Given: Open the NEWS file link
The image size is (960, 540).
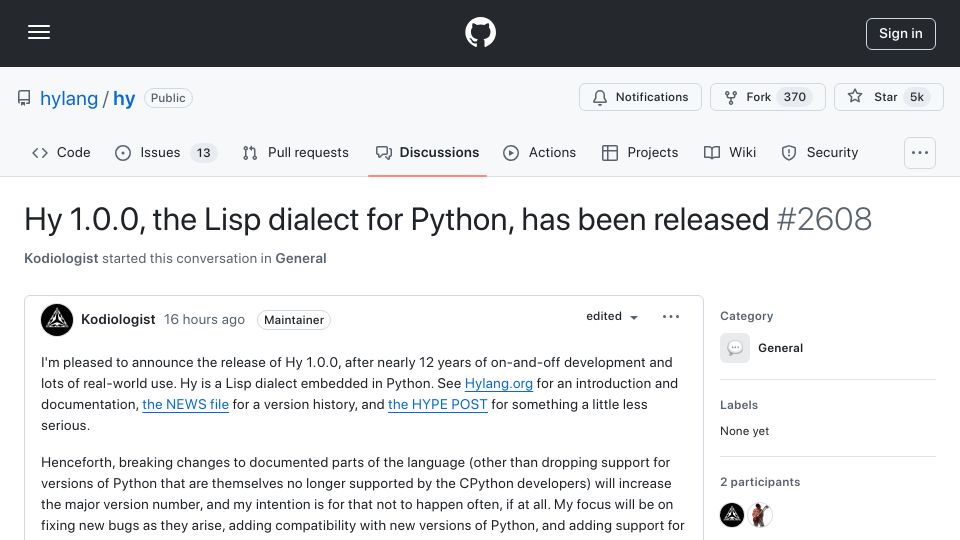Looking at the screenshot, I should coord(186,404).
